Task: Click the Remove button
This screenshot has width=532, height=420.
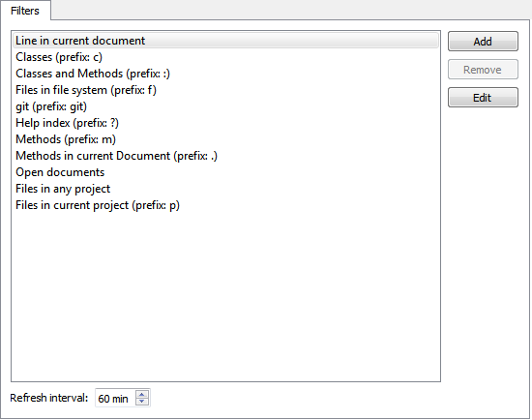Action: [483, 70]
